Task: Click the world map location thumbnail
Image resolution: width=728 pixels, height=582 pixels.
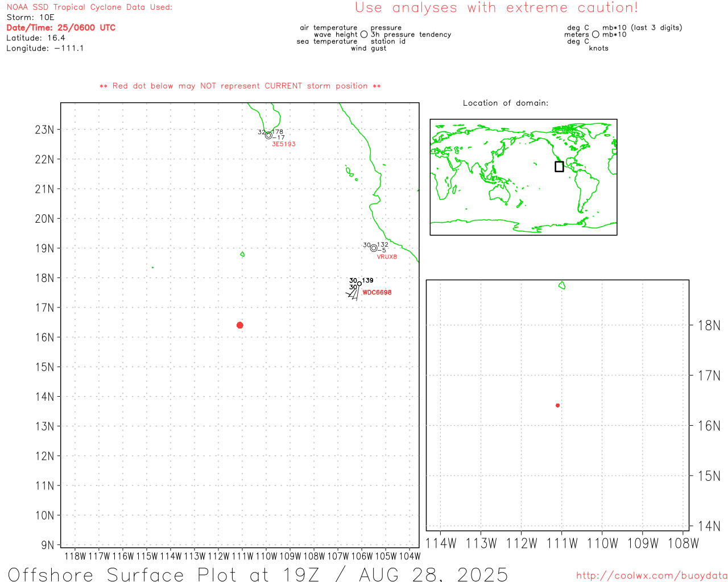Action: point(523,177)
